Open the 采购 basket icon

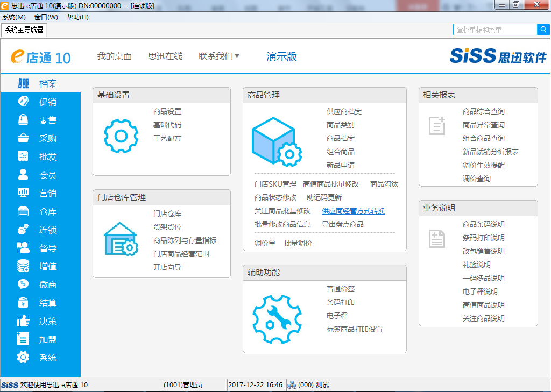(23, 138)
